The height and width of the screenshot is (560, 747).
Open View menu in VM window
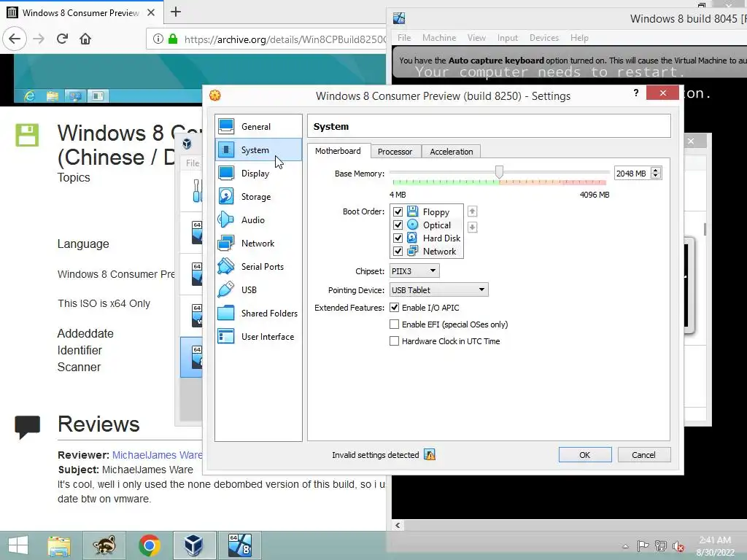[x=476, y=38]
